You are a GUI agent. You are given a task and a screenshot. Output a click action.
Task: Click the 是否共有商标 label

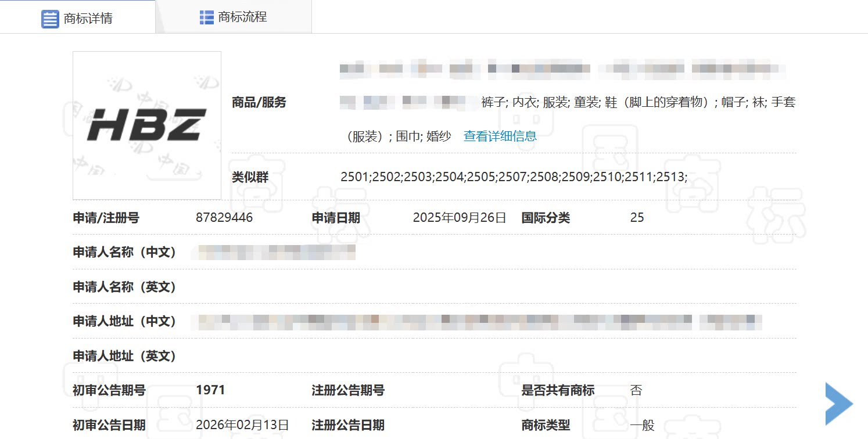click(558, 390)
